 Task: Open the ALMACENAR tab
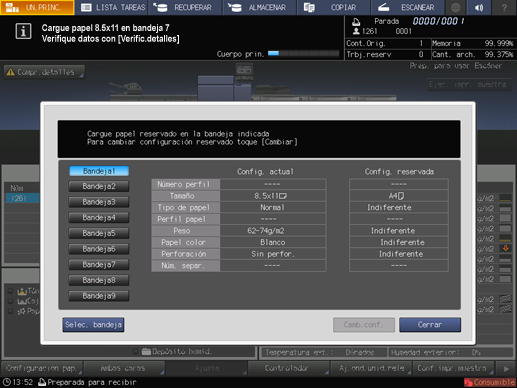260,7
